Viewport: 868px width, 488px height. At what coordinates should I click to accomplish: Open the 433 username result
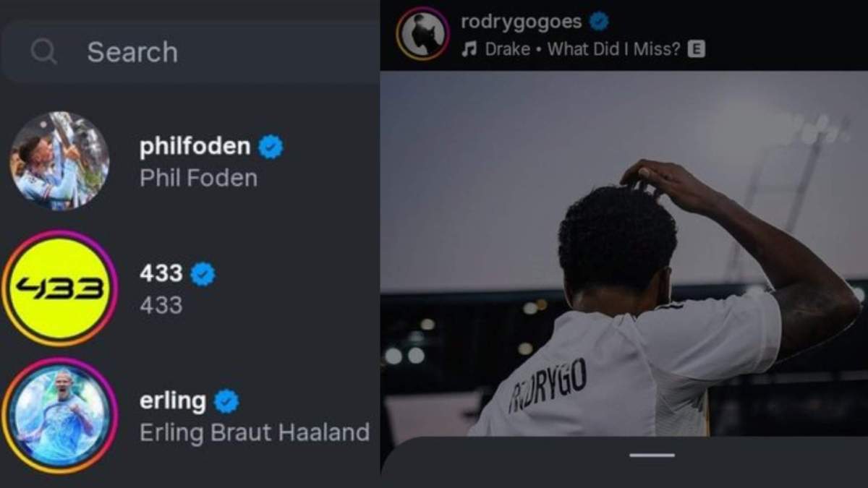pyautogui.click(x=161, y=273)
